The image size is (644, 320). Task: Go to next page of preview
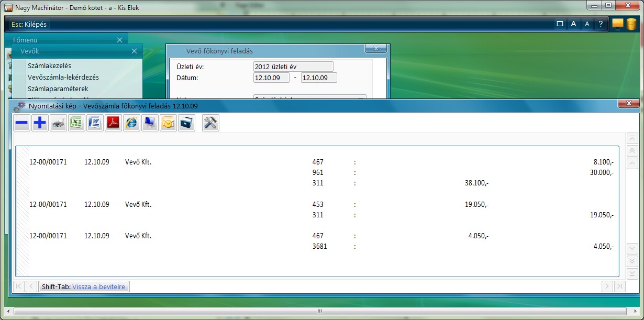click(607, 286)
